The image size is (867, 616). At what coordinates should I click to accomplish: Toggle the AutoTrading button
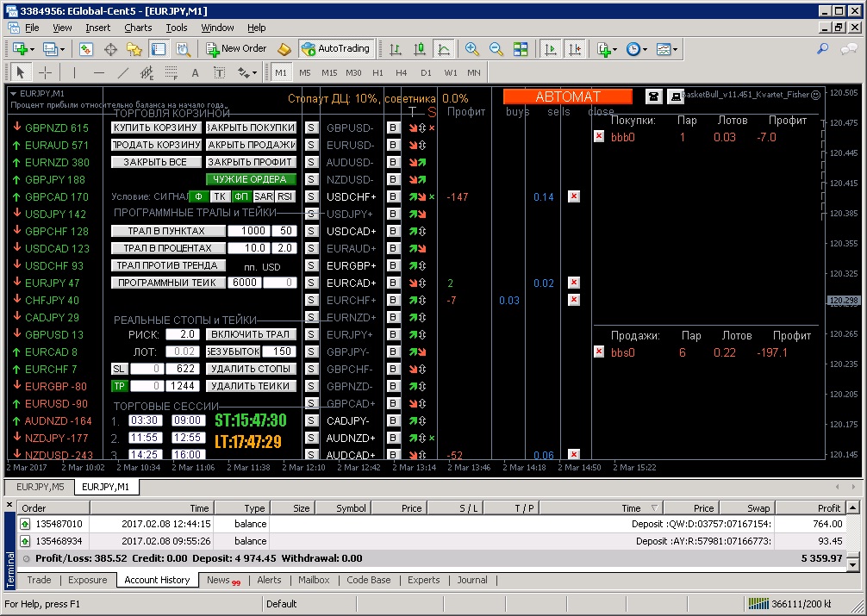point(335,49)
